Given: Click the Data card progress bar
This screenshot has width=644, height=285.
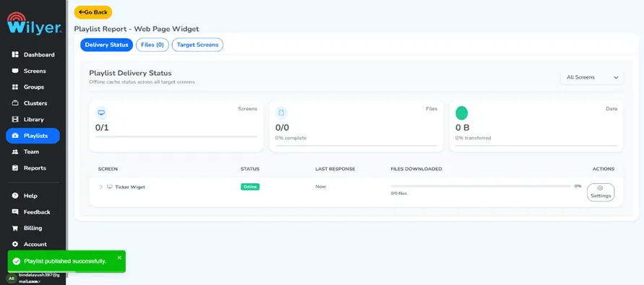Looking at the screenshot, I should [x=536, y=146].
